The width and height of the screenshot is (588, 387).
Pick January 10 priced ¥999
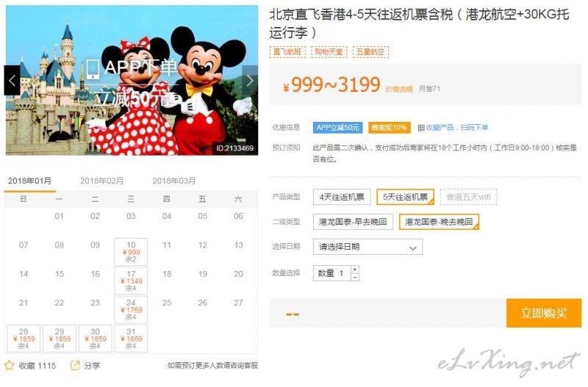point(131,252)
